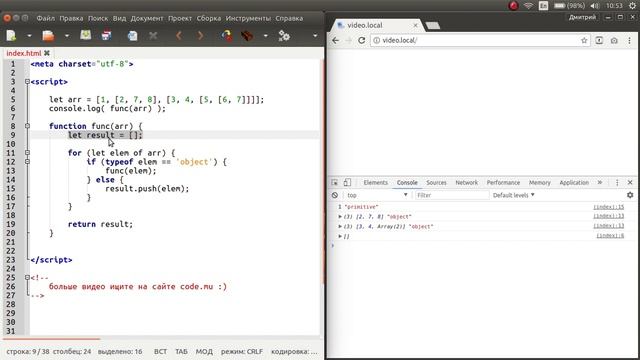Open the Инструменты menu
This screenshot has height=360, width=640.
pos(248,18)
